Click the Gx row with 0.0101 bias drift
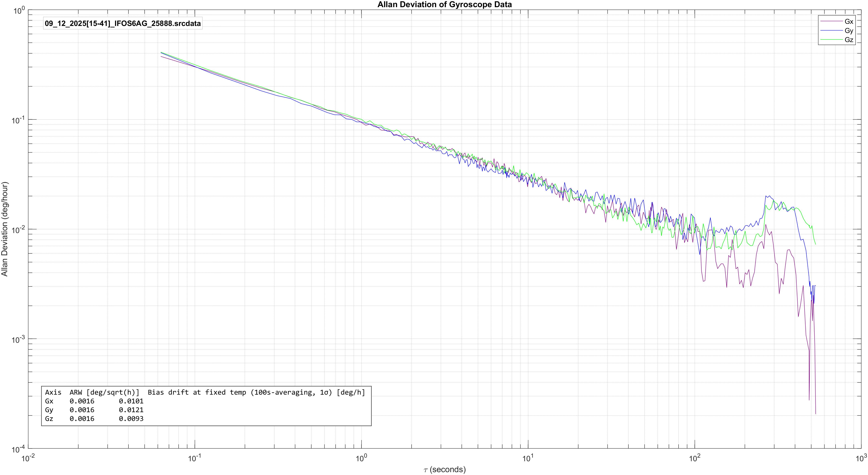 (94, 401)
